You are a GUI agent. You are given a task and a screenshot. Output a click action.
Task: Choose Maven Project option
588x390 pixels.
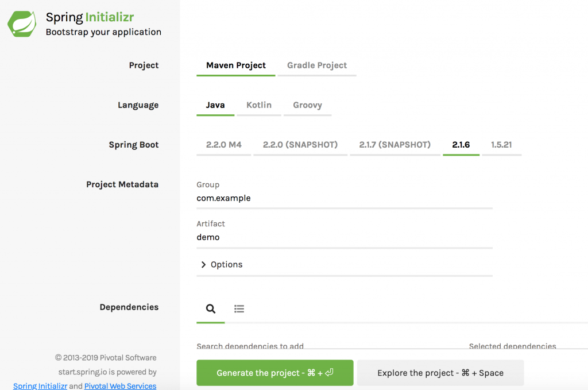pos(235,65)
